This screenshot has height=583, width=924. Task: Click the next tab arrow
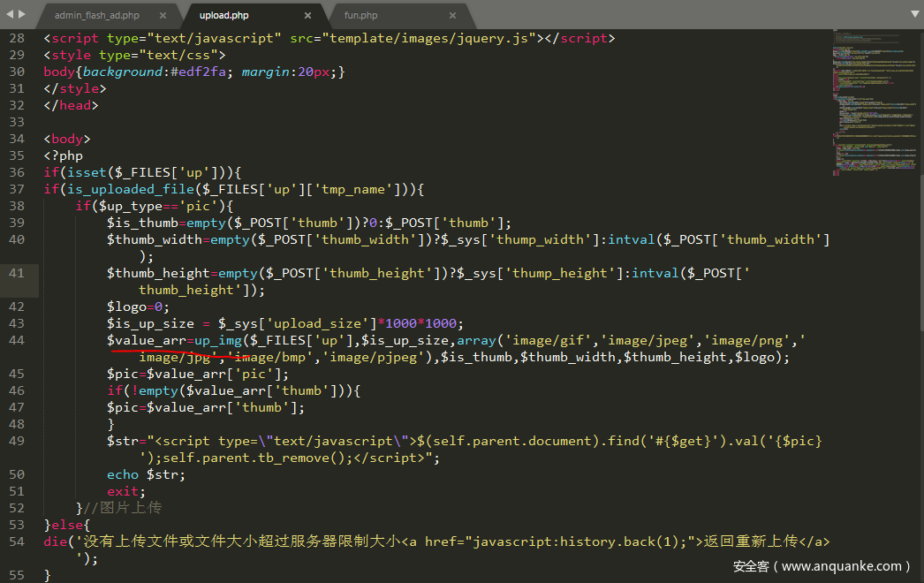point(22,14)
